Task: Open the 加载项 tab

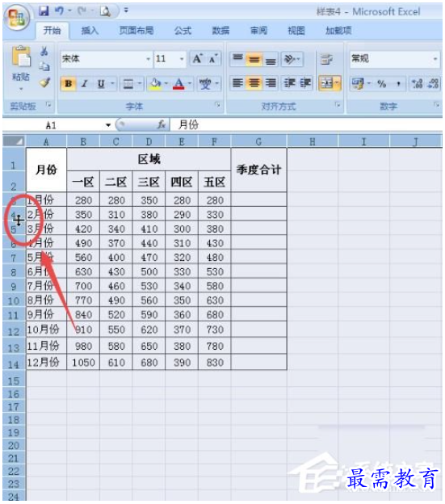Action: [x=338, y=31]
